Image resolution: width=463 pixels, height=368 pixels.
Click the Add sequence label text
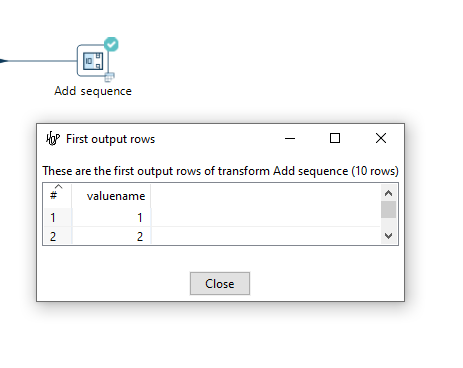point(93,91)
